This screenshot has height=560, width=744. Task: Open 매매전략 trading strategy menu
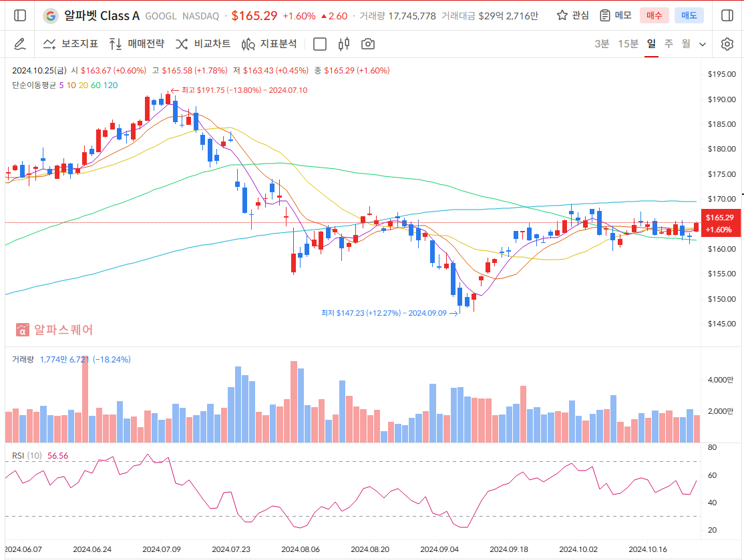pos(137,44)
